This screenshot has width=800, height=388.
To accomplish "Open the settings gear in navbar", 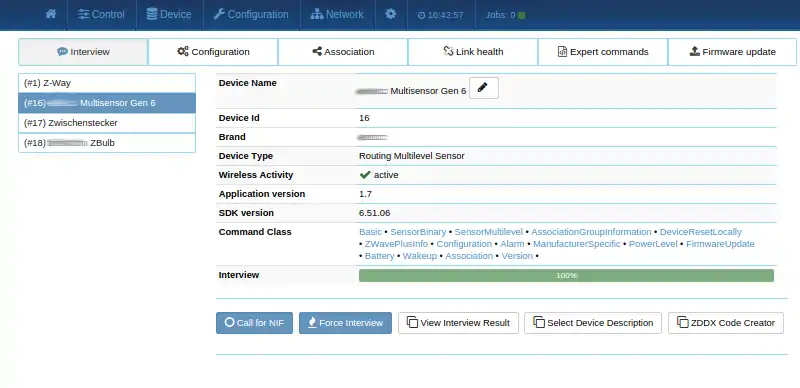I will [390, 14].
